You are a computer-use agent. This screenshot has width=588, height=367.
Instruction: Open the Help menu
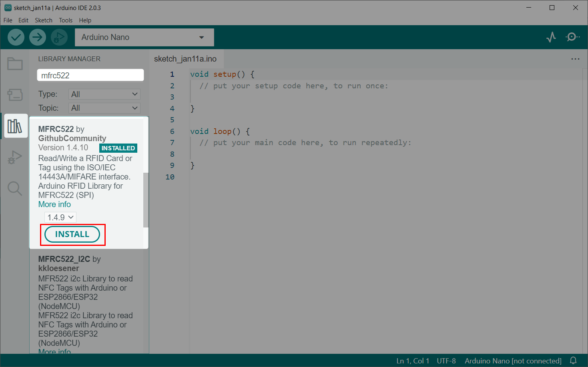[x=85, y=20]
